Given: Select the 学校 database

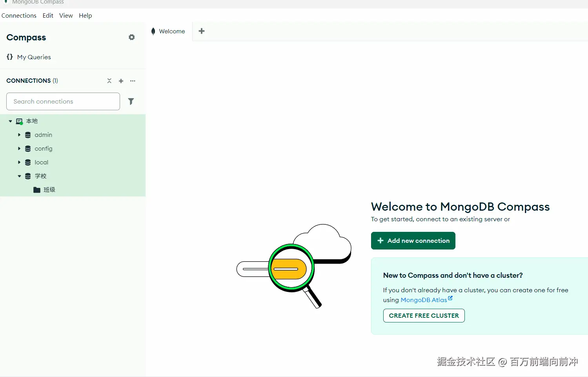Looking at the screenshot, I should (x=40, y=176).
